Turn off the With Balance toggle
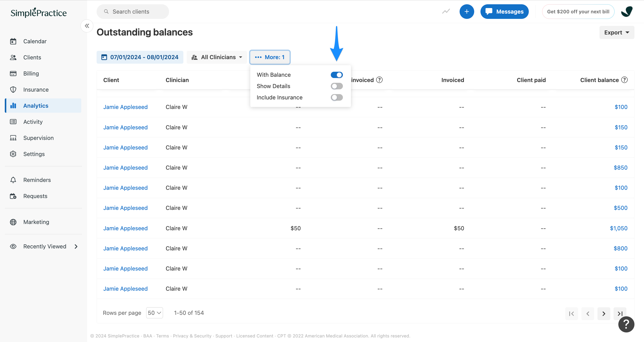This screenshot has height=342, width=644. click(x=337, y=75)
